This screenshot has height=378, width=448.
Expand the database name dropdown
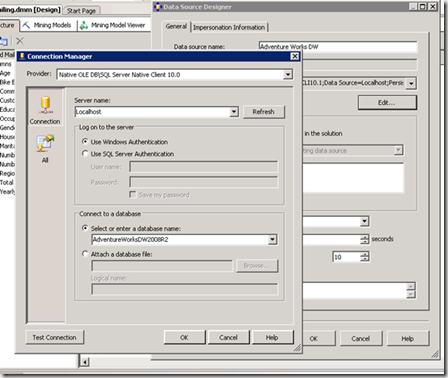pyautogui.click(x=272, y=239)
